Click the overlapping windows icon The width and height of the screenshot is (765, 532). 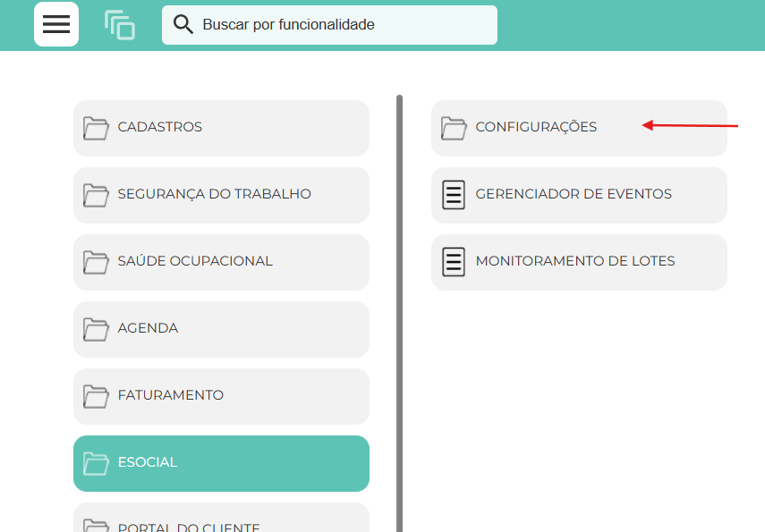pyautogui.click(x=120, y=25)
